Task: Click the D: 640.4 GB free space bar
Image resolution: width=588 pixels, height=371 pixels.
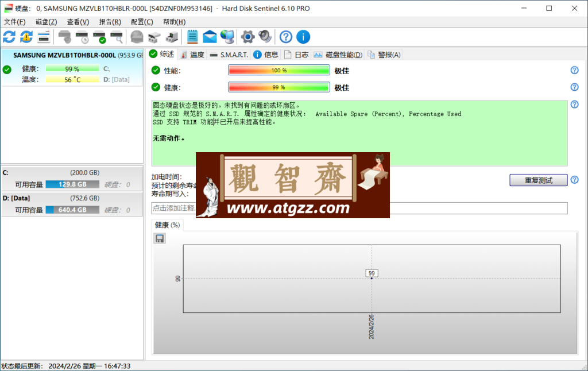Action: (x=72, y=210)
